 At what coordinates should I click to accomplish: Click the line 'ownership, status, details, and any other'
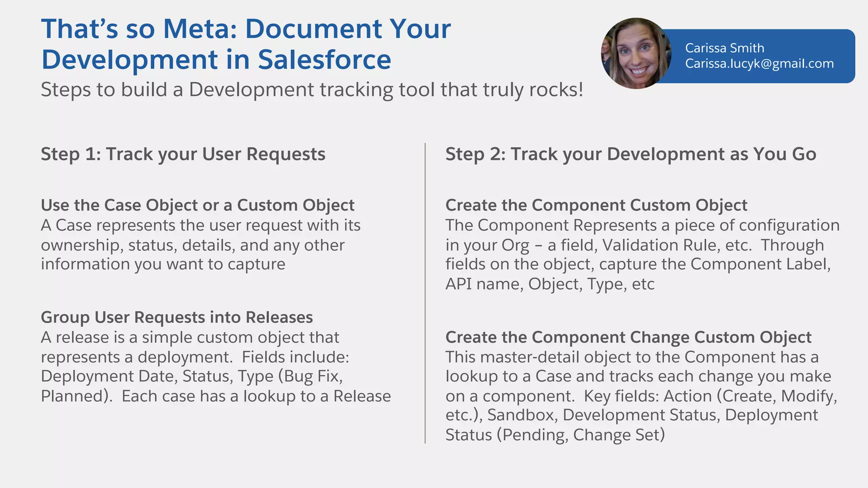click(193, 245)
